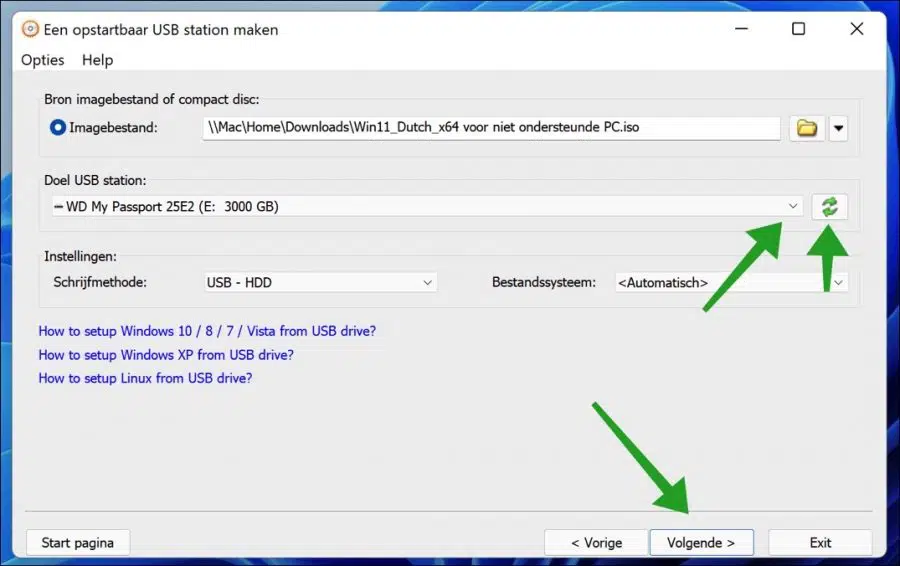Click the green refresh USB drives icon
Screen dimensions: 900x566
pos(829,207)
